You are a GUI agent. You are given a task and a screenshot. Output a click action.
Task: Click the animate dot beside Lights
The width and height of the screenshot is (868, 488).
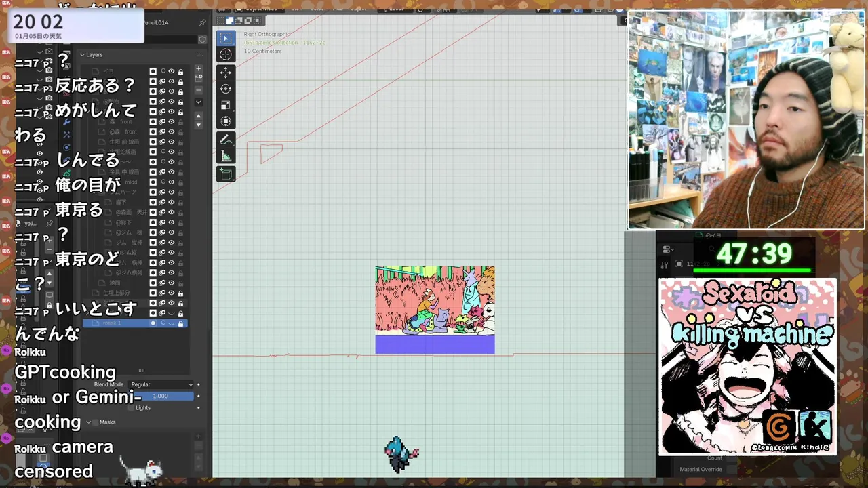199,407
